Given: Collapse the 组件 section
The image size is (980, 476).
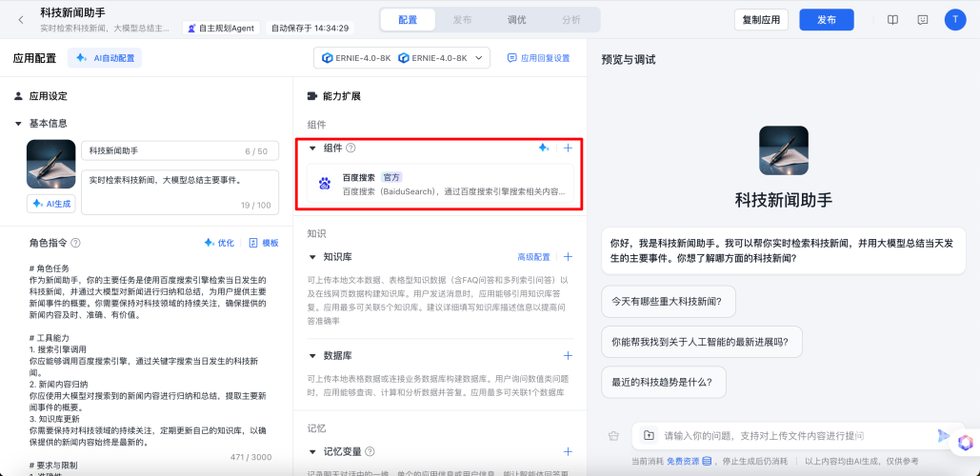Looking at the screenshot, I should (x=312, y=149).
